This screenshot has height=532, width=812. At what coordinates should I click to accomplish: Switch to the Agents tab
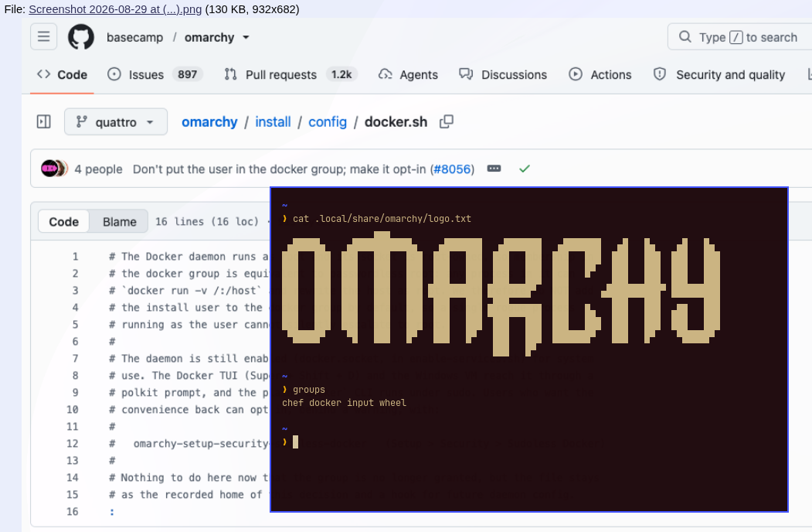(408, 75)
